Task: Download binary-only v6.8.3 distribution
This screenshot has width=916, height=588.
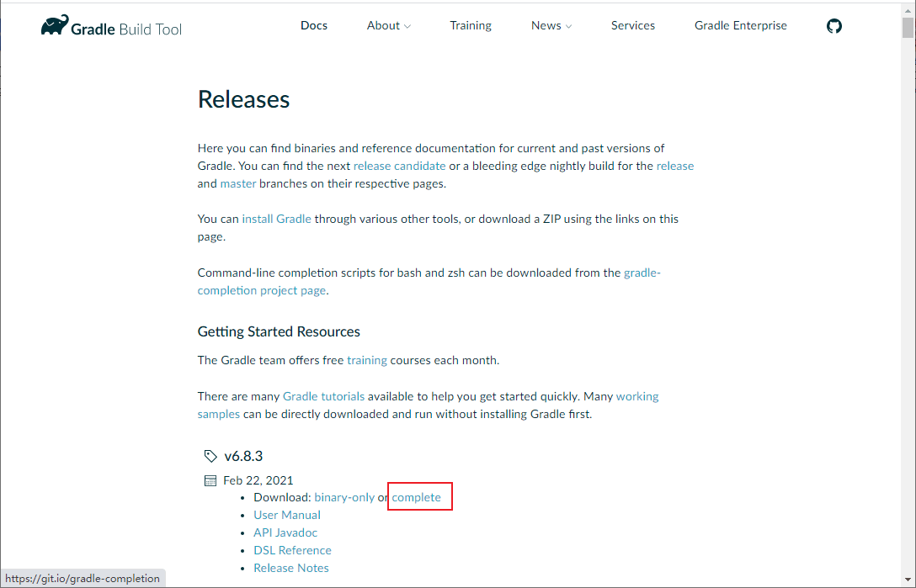Action: click(344, 497)
